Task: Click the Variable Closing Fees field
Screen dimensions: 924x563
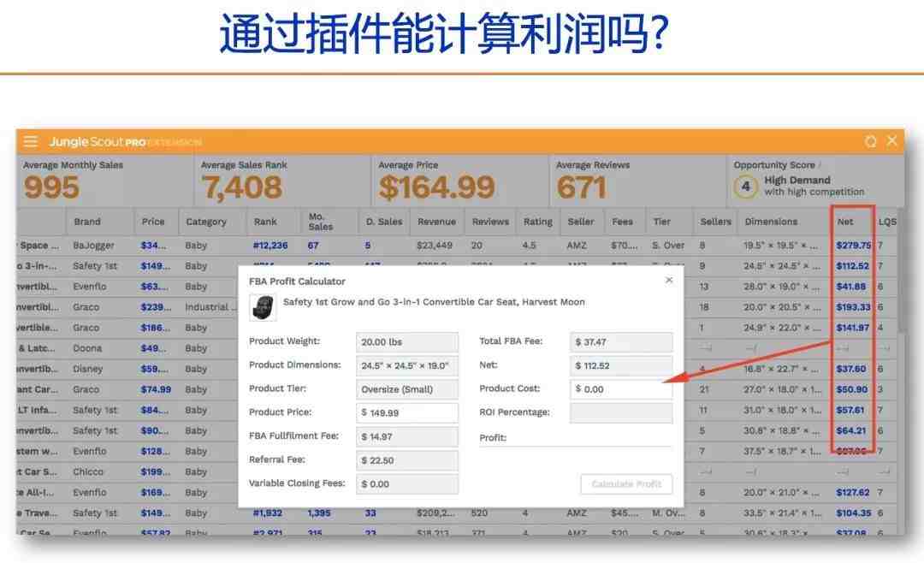Action: (x=406, y=484)
